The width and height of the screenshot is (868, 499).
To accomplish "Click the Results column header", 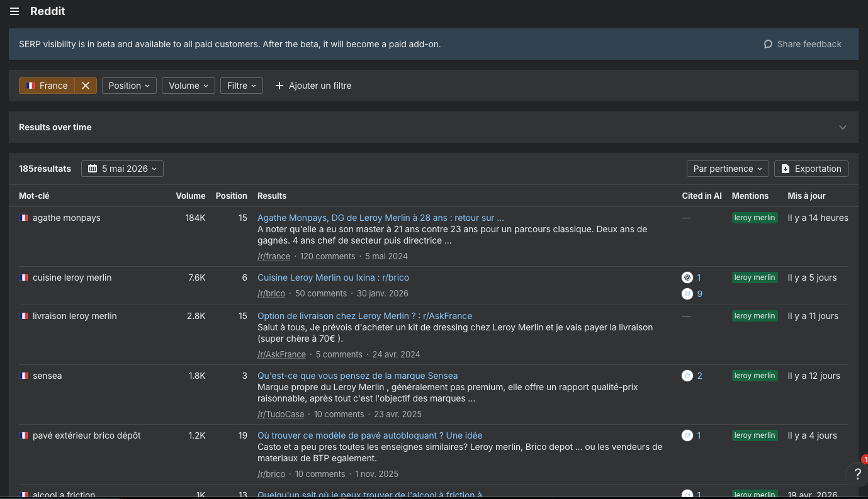I will tap(272, 196).
